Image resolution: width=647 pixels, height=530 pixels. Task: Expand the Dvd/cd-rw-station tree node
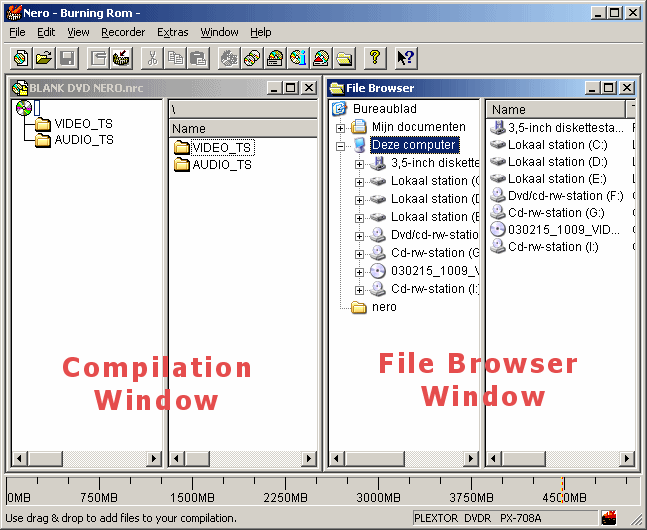pos(359,236)
